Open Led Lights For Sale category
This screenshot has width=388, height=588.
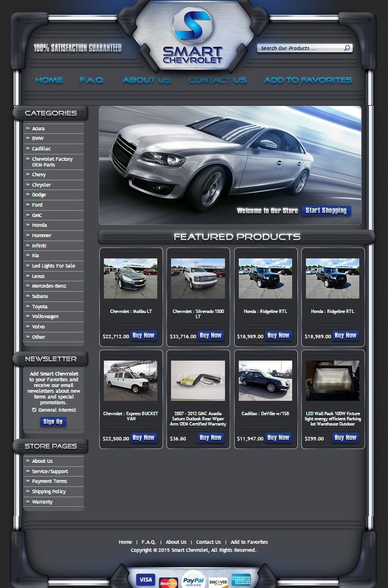point(53,266)
